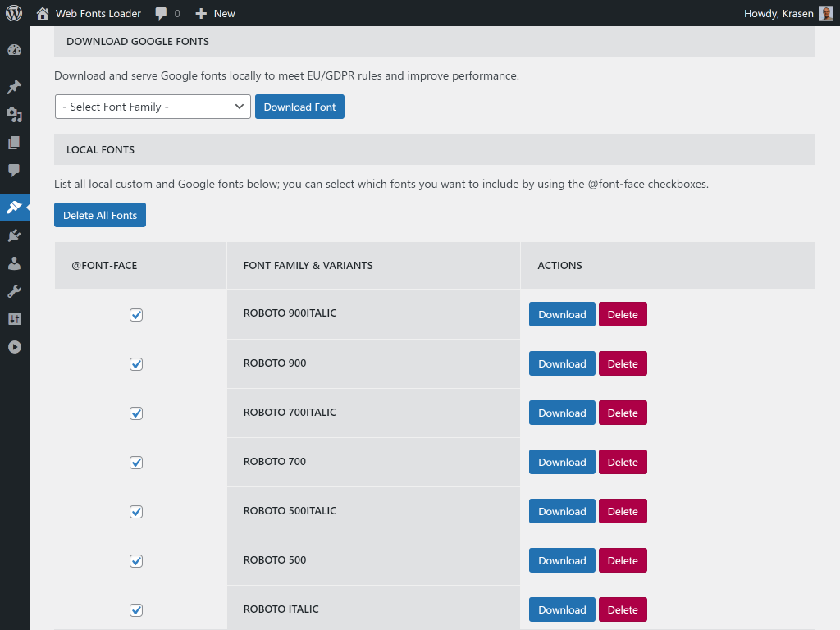The image size is (840, 630).
Task: Click the Collapse menu play icon
Action: click(x=15, y=347)
